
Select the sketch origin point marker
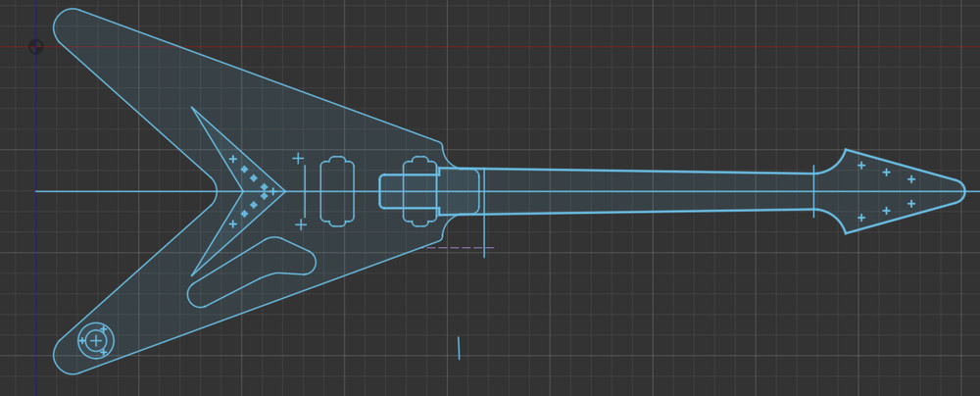tap(36, 46)
